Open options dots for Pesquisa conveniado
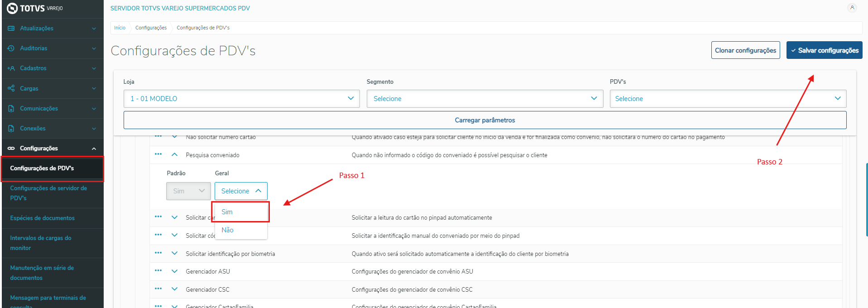 158,154
